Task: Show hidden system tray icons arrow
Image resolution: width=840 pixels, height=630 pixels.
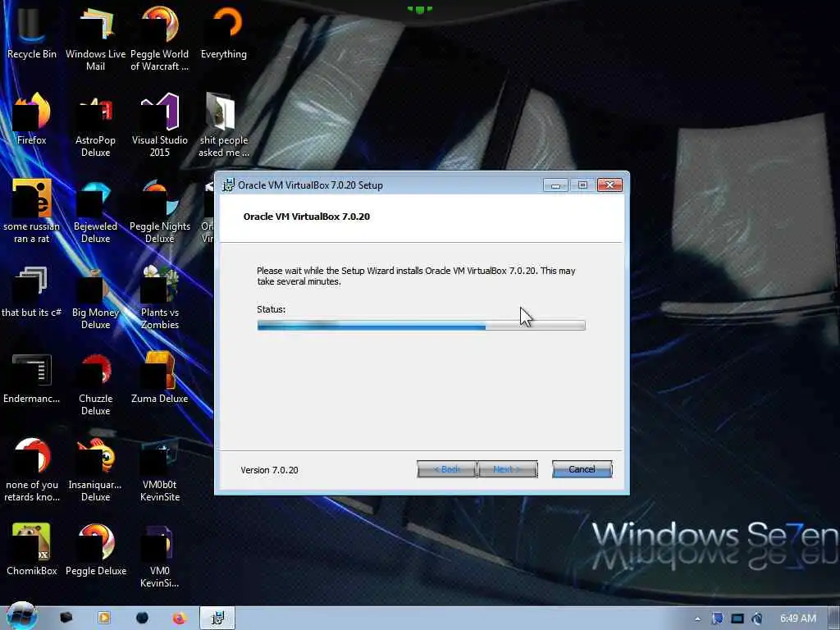Action: [697, 619]
